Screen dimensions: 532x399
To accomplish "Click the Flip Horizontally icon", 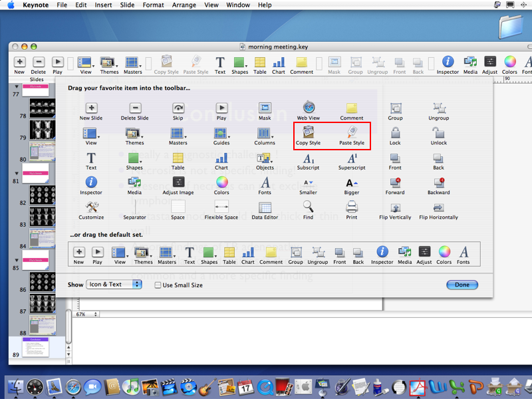I will click(x=438, y=207).
